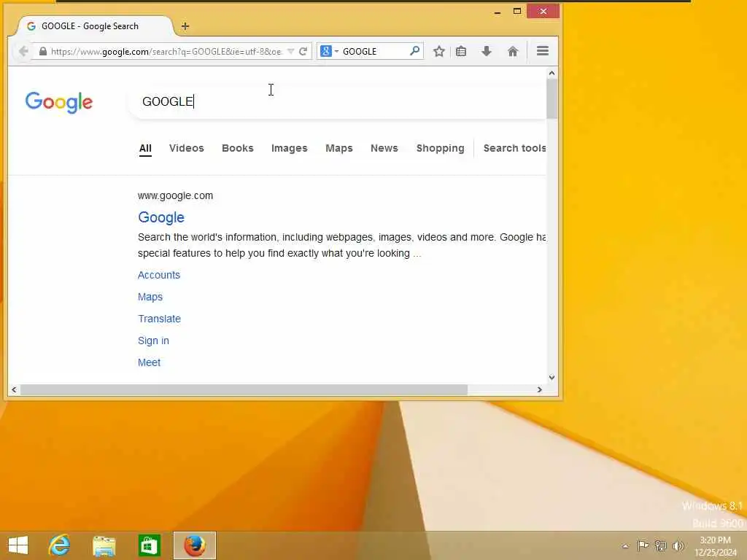Click the horizontal scrollbar right arrow
747x560 pixels.
pyautogui.click(x=539, y=389)
